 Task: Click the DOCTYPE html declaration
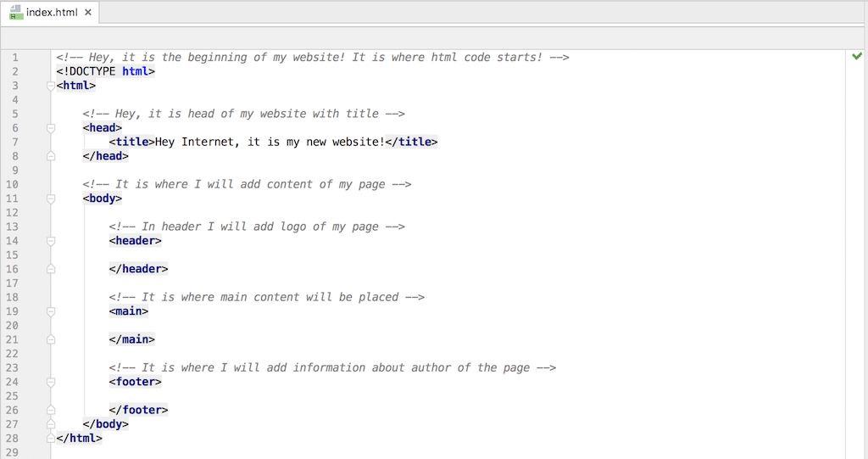point(106,71)
